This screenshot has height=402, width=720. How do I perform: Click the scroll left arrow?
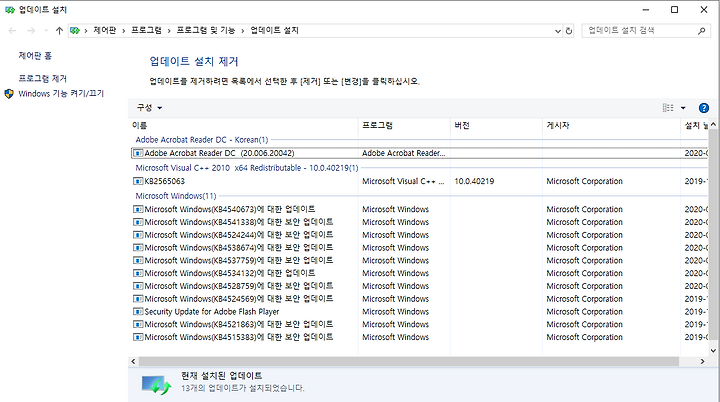coord(133,362)
